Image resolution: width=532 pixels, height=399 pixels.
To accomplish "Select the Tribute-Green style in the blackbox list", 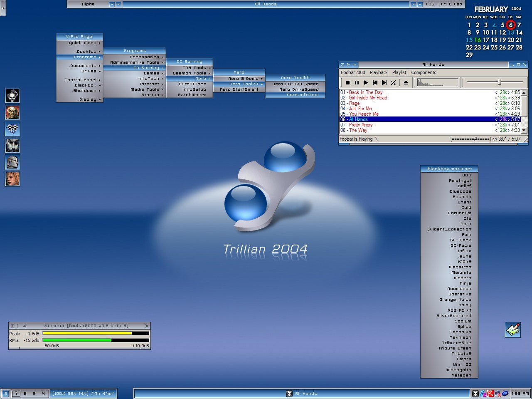I will point(449,348).
